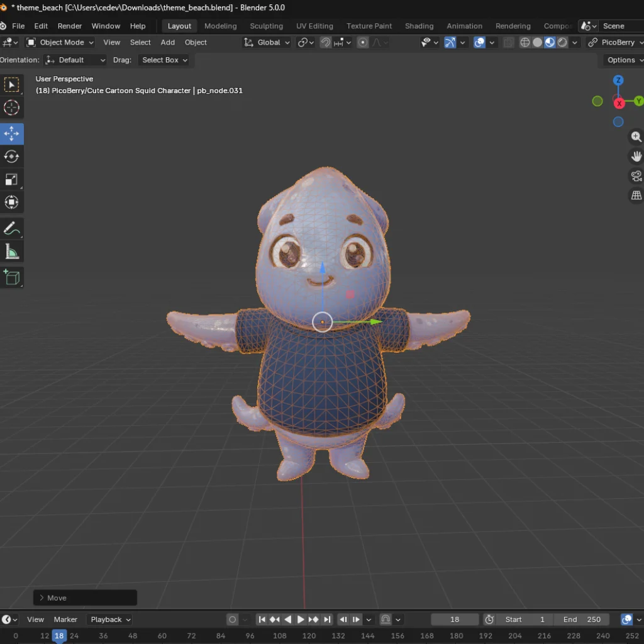644x644 pixels.
Task: Select the Transform tool
Action: pyautogui.click(x=11, y=202)
